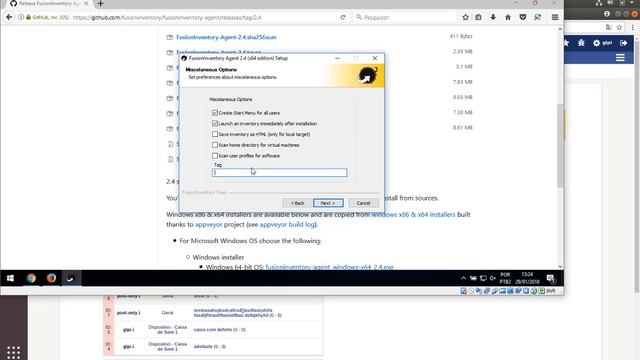Cancel the FusionInventory Agent setup

click(x=363, y=203)
